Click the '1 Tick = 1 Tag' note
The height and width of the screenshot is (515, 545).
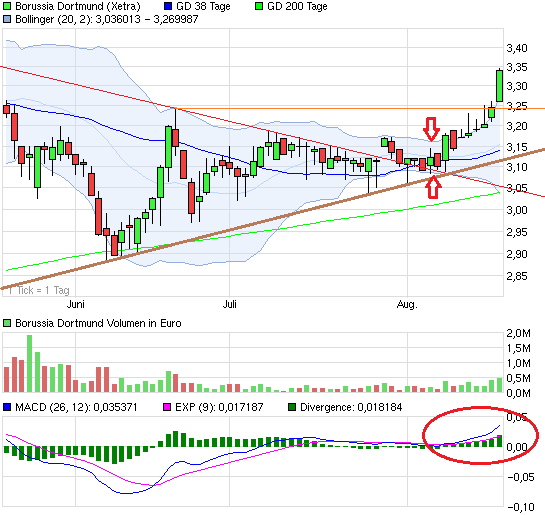(39, 290)
